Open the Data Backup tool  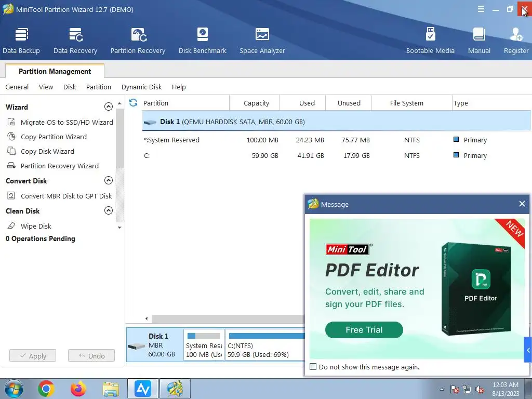tap(21, 41)
